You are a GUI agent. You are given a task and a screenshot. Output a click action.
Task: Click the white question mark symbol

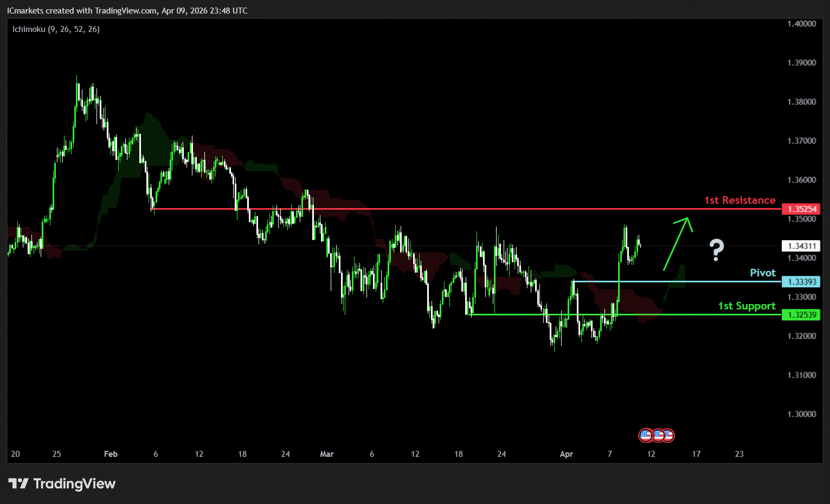point(716,250)
